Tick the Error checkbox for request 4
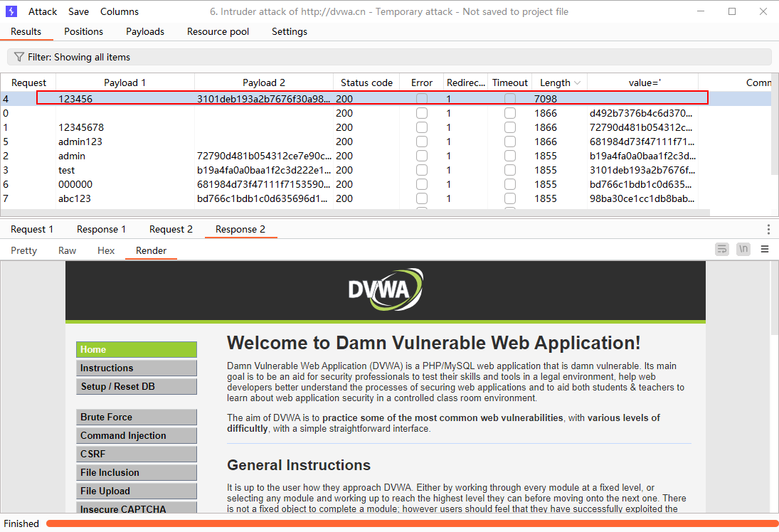 (x=422, y=99)
